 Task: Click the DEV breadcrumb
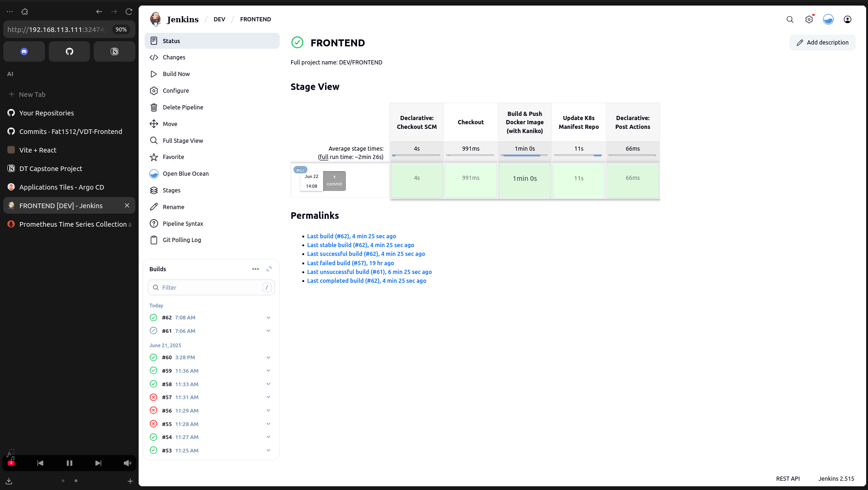(219, 19)
